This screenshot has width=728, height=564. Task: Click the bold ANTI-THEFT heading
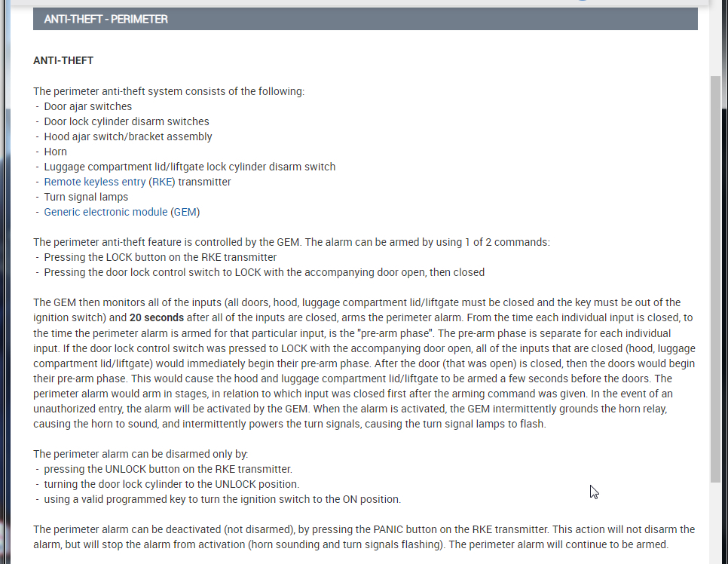coord(63,60)
